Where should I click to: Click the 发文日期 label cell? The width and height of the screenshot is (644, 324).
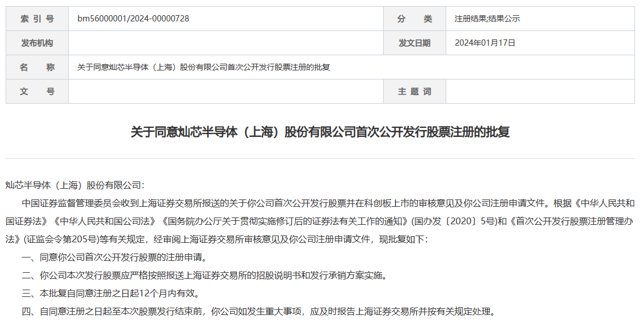click(415, 43)
